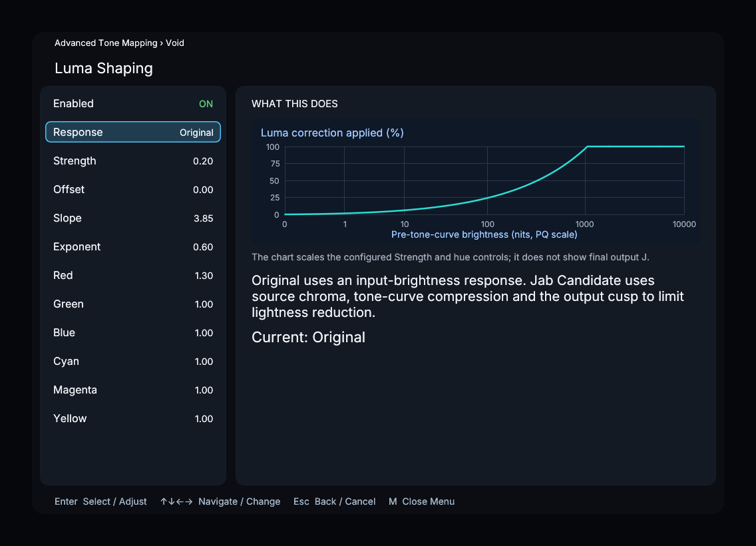
Task: Click the Luma correction applied (%) chart title
Action: click(332, 133)
